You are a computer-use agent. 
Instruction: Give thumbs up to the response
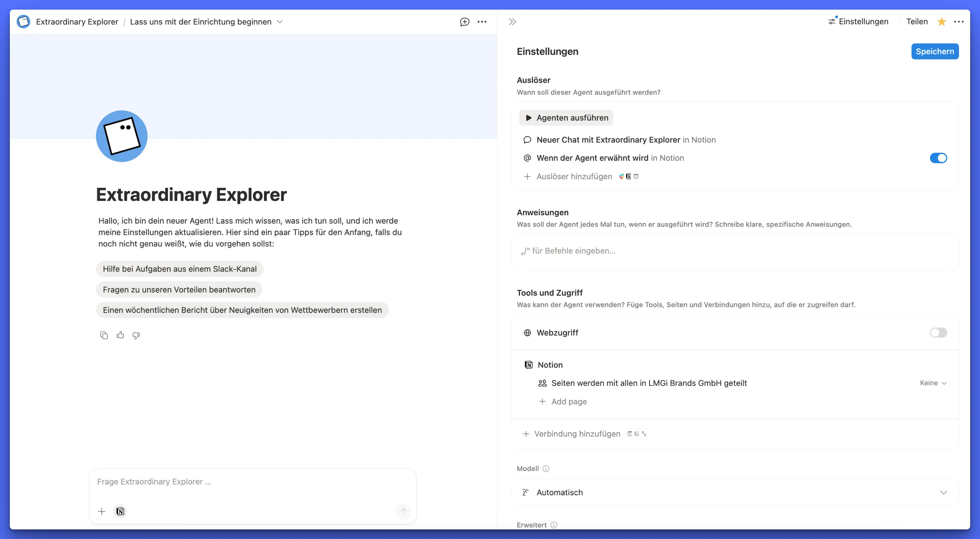point(120,335)
